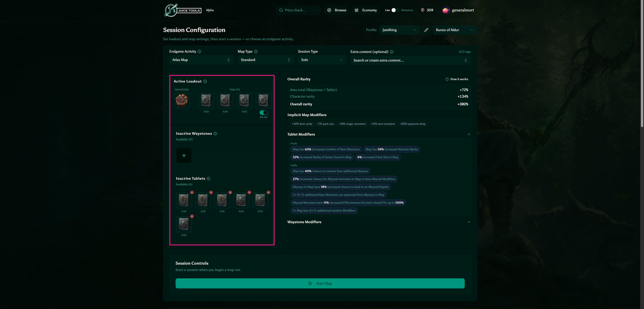This screenshot has width=644, height=309.
Task: Click Historical label
Action: tap(407, 10)
